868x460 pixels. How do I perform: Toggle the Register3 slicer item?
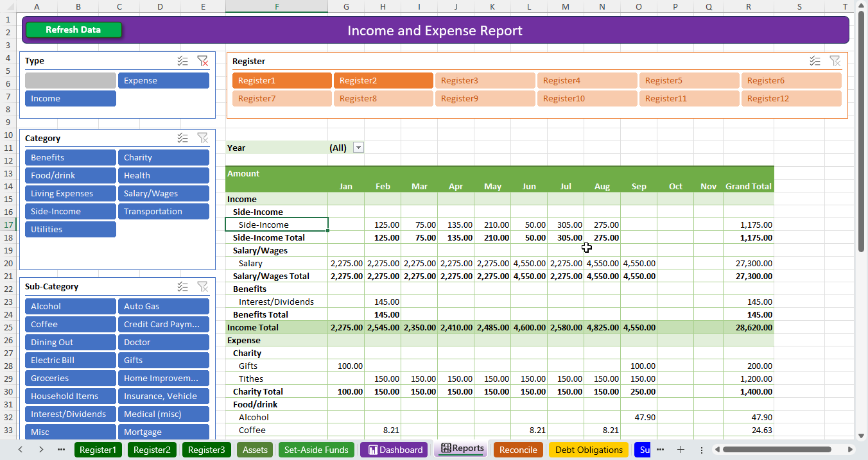point(485,81)
